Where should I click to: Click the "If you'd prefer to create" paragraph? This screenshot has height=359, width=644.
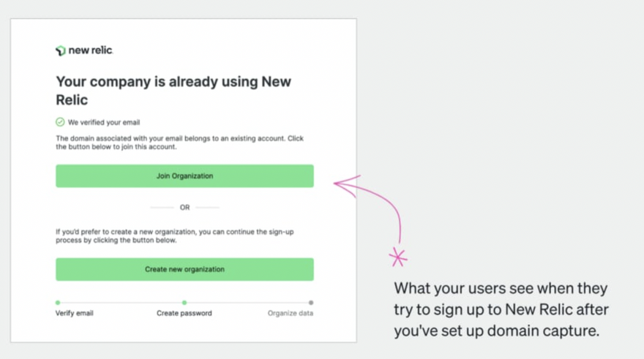point(175,236)
